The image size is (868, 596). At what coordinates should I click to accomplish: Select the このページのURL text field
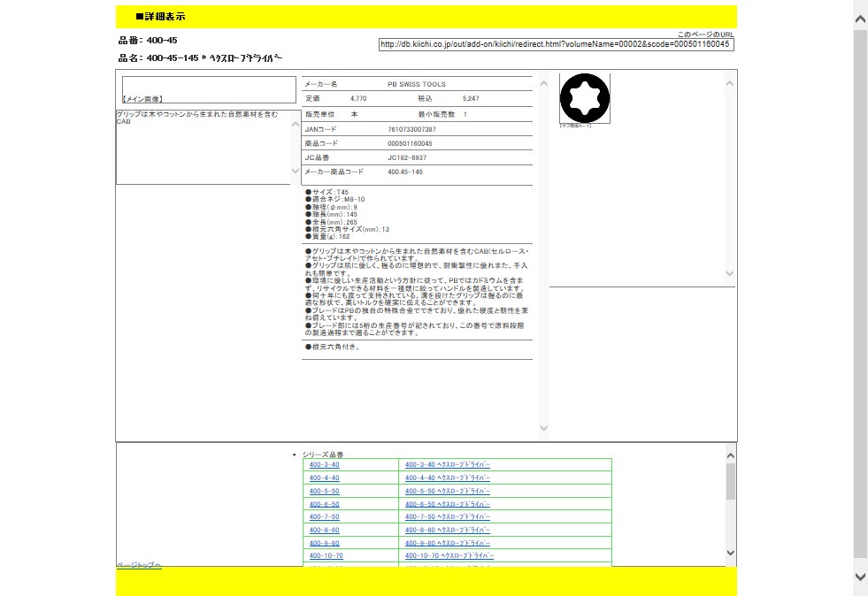click(x=557, y=44)
